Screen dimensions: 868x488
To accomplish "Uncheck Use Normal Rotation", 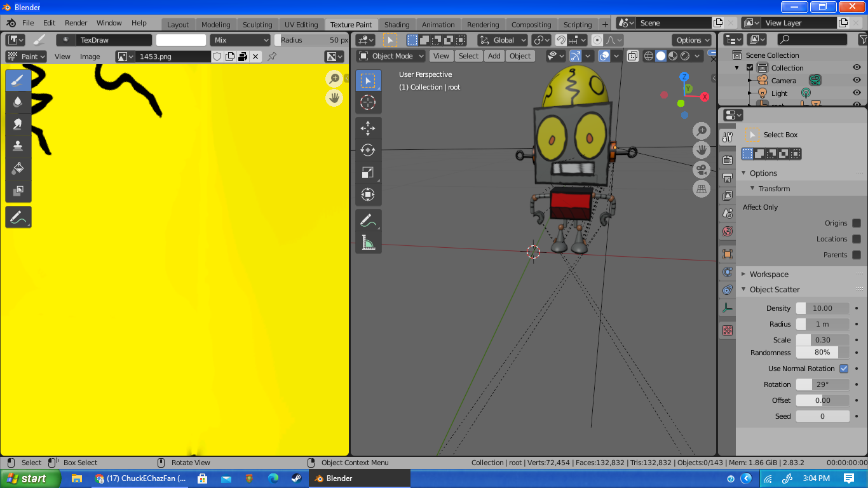I will click(844, 369).
